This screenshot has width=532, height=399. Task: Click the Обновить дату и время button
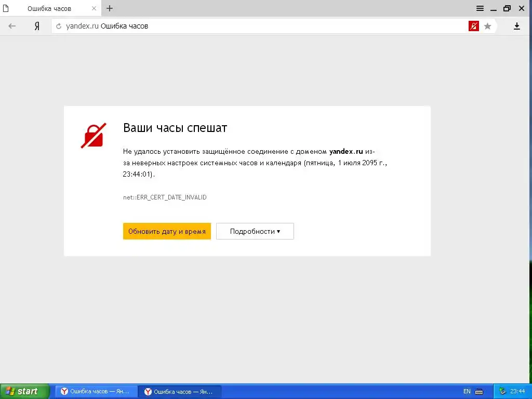[167, 231]
